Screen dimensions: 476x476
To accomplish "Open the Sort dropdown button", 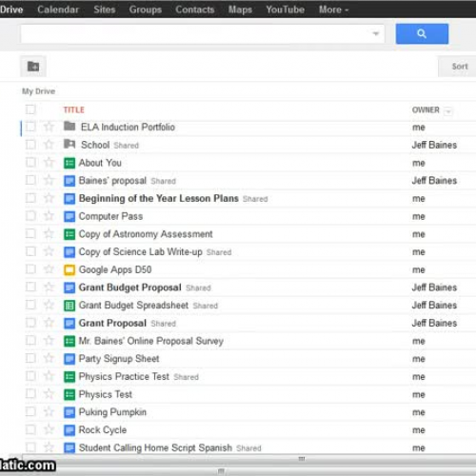I will tap(457, 67).
